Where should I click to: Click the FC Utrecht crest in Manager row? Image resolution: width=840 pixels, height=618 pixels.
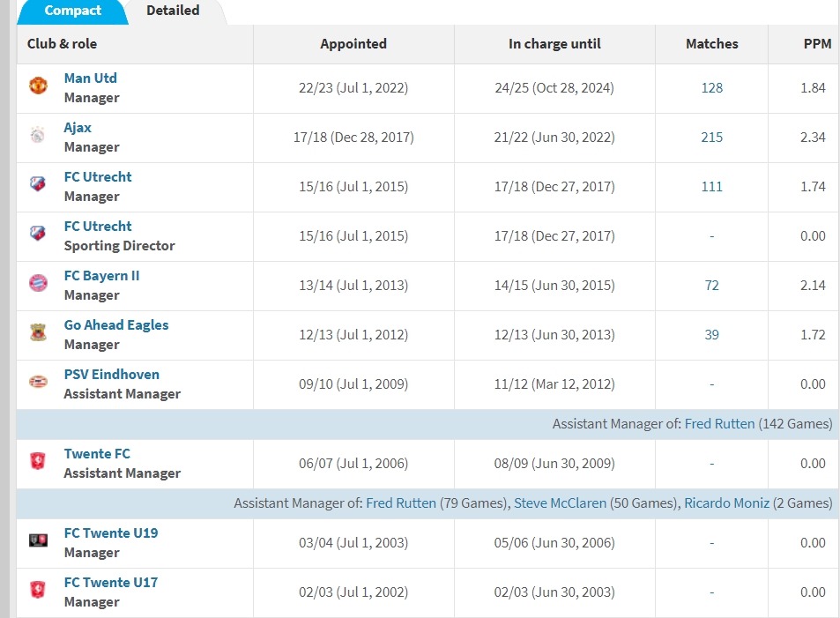click(x=38, y=184)
